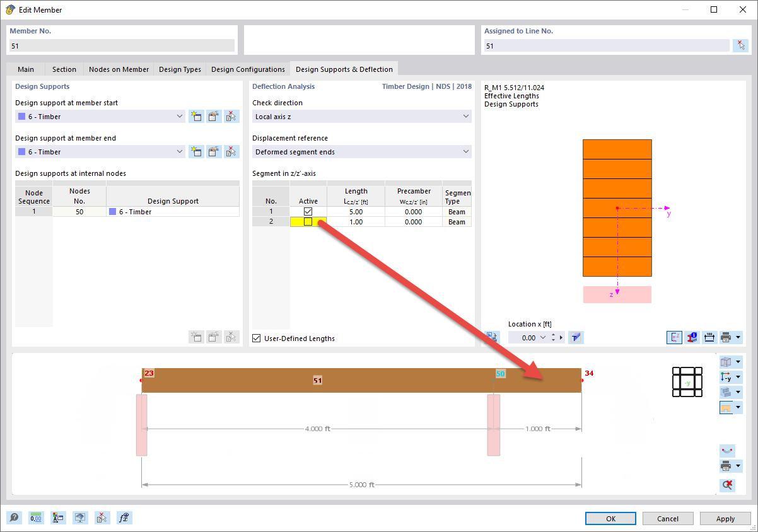Click the member info icon near Location x
This screenshot has width=758, height=532.
tap(692, 337)
